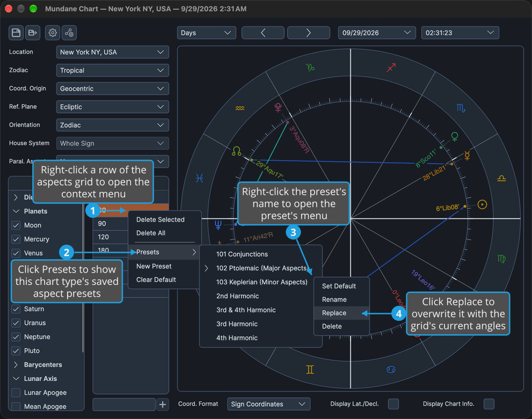532x419 pixels.
Task: Click the Scorpio glyph on the chart
Action: [x=461, y=108]
